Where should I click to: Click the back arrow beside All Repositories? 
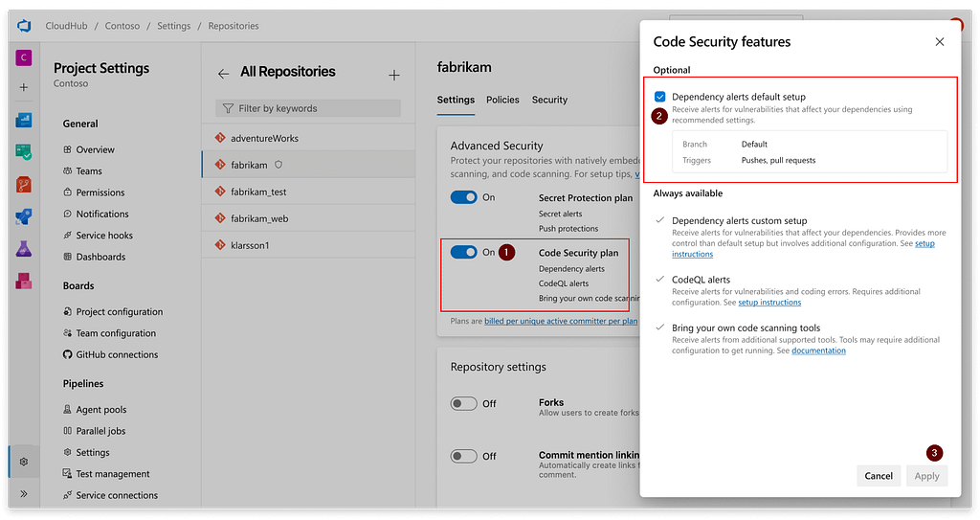coord(223,74)
